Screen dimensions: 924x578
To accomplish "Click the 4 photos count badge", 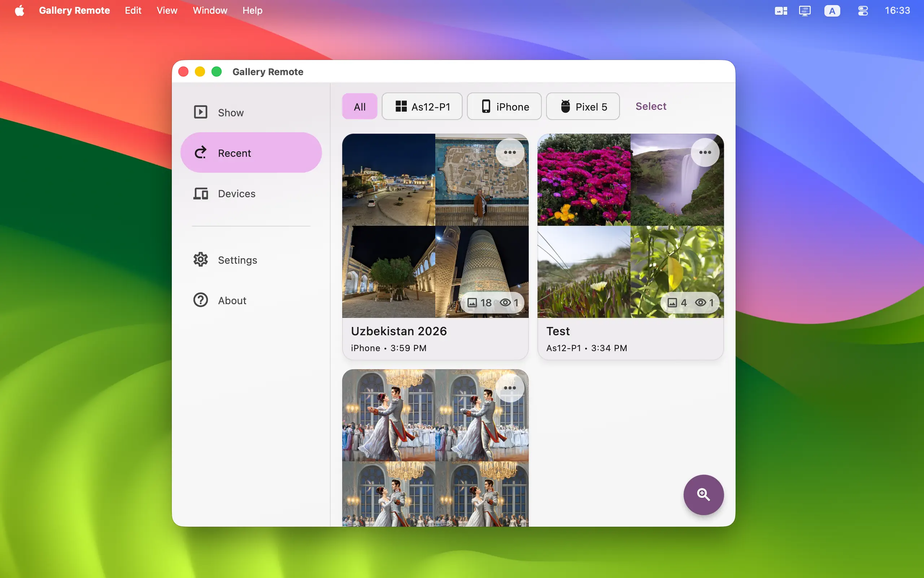I will 677,302.
